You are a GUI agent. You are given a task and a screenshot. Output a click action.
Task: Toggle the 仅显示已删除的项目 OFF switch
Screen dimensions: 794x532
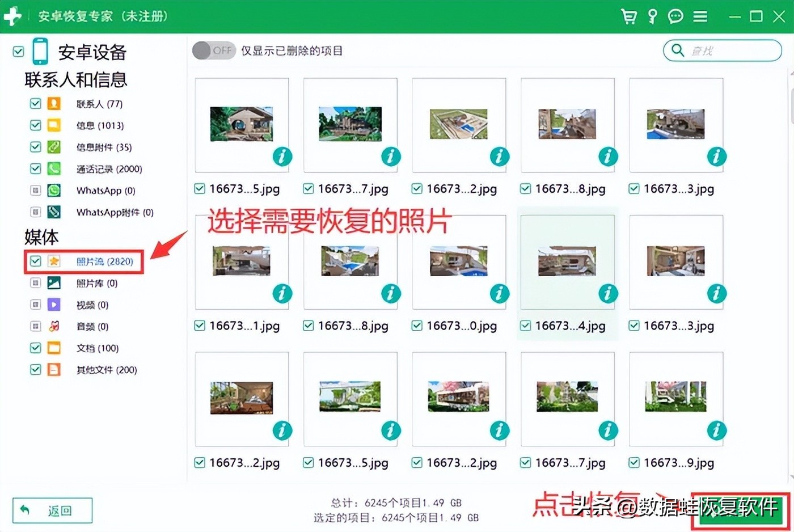coord(213,50)
